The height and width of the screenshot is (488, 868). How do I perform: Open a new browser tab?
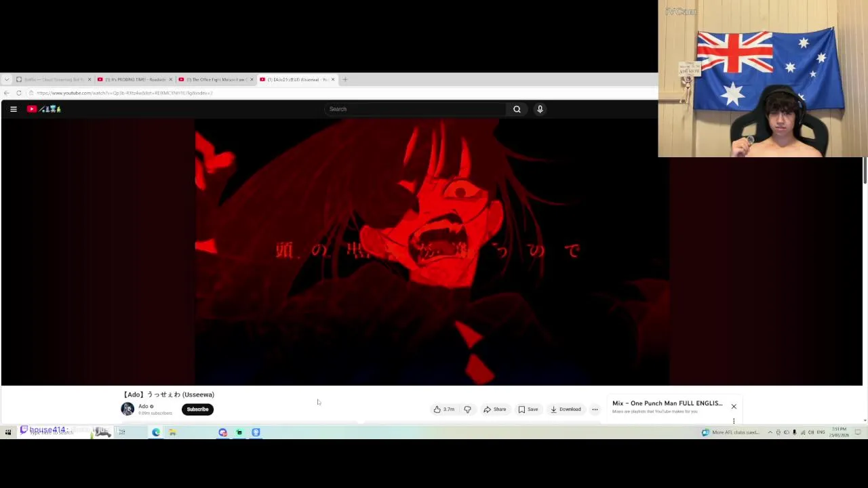pyautogui.click(x=344, y=79)
